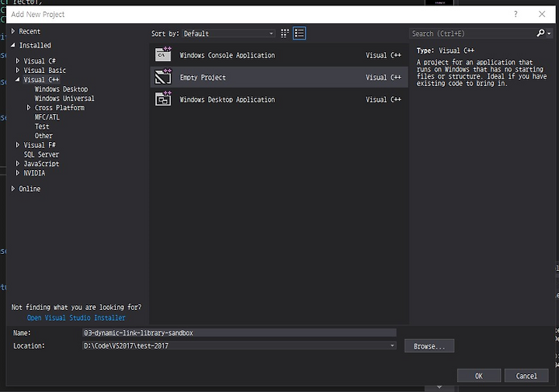The width and height of the screenshot is (559, 392).
Task: Select Other category under Visual C++
Action: tap(43, 135)
